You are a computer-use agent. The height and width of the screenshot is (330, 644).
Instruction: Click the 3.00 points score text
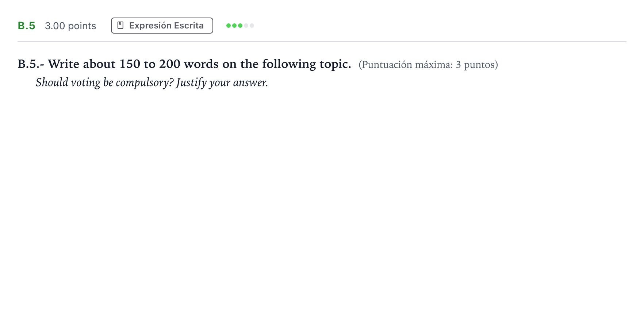pos(70,26)
